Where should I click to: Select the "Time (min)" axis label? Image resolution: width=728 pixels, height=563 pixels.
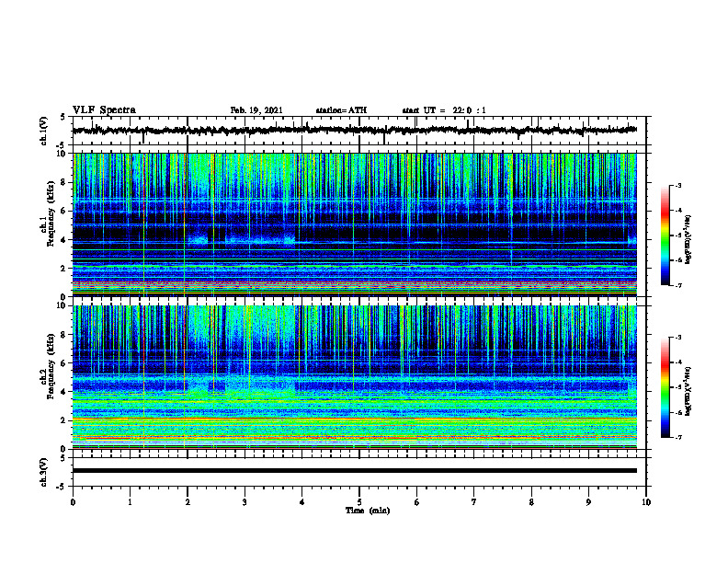pos(368,511)
